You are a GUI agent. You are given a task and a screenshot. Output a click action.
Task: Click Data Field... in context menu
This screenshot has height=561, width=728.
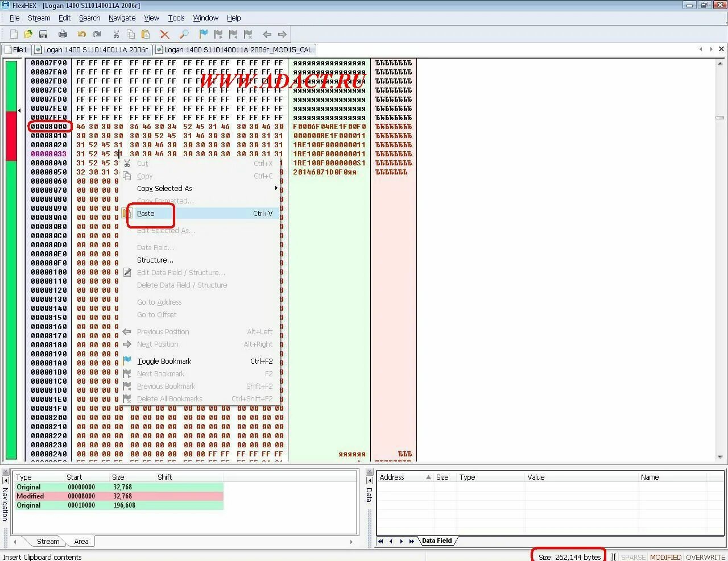[x=200, y=247]
